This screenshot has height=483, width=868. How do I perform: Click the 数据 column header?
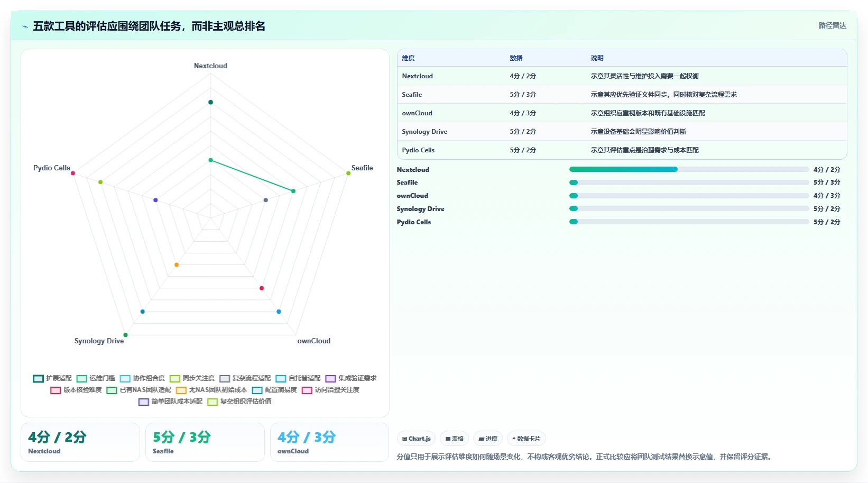point(516,58)
